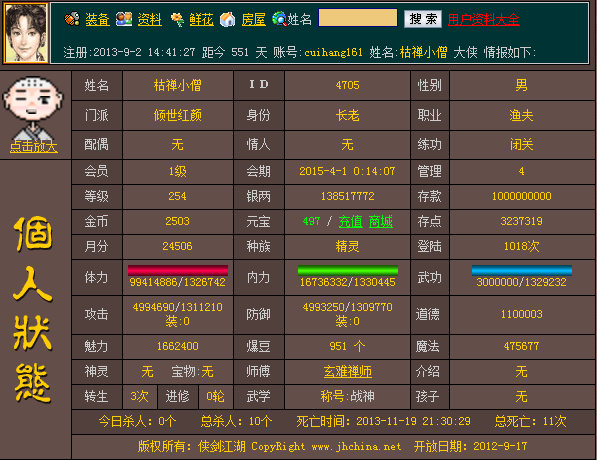The image size is (597, 460).
Task: Focus the 姓名 search input field
Action: 358,18
